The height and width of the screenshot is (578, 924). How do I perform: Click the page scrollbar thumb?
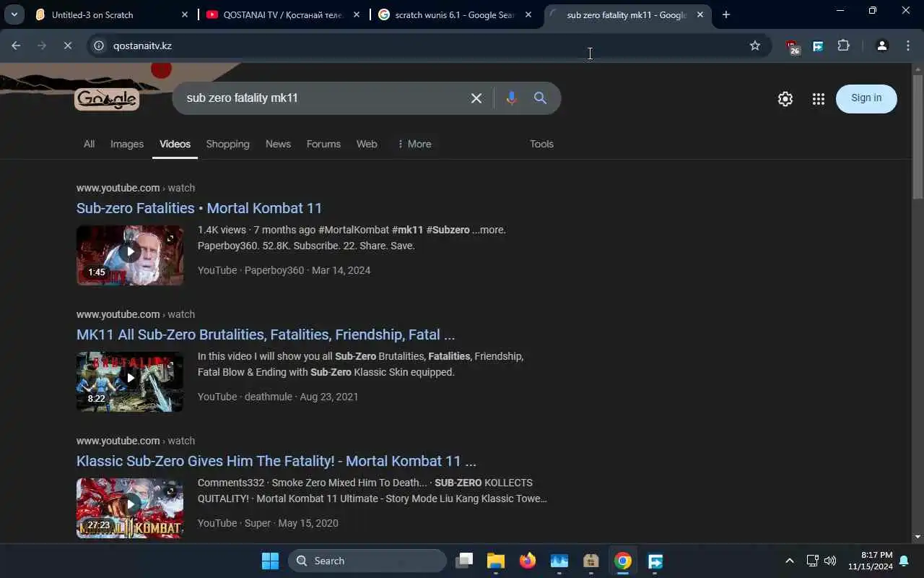918,136
